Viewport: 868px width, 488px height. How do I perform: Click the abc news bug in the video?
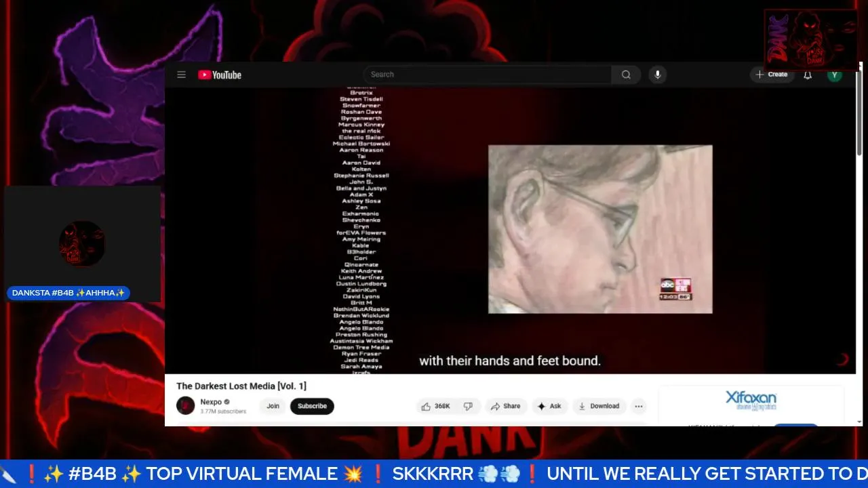pyautogui.click(x=675, y=289)
